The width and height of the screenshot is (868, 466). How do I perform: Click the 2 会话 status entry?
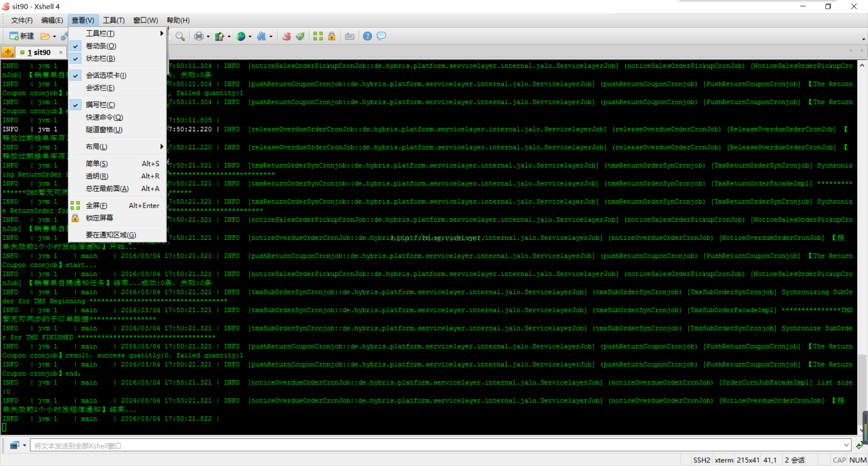(795, 460)
